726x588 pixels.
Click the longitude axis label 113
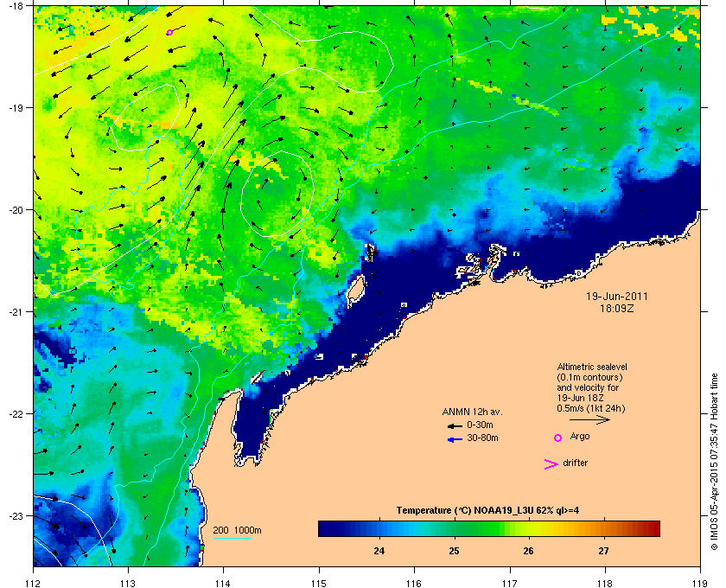[x=128, y=583]
